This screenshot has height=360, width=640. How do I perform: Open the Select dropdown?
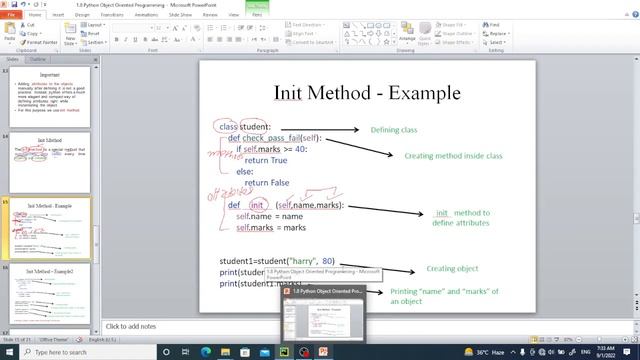(x=494, y=42)
